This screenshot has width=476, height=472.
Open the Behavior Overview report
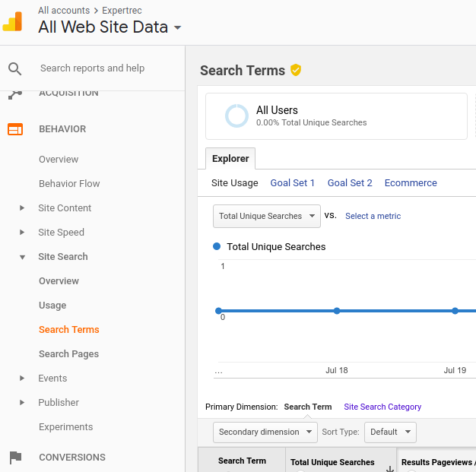[59, 160]
